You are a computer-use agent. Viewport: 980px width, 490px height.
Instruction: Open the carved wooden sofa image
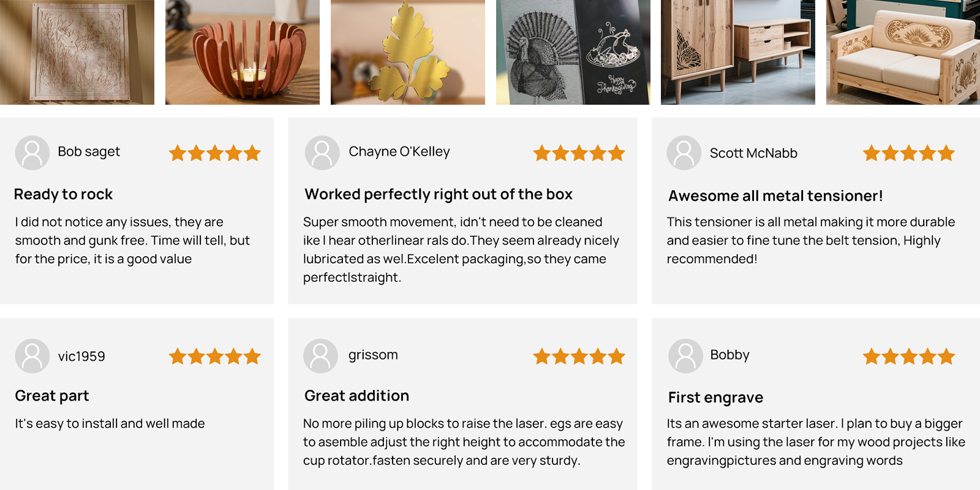903,52
